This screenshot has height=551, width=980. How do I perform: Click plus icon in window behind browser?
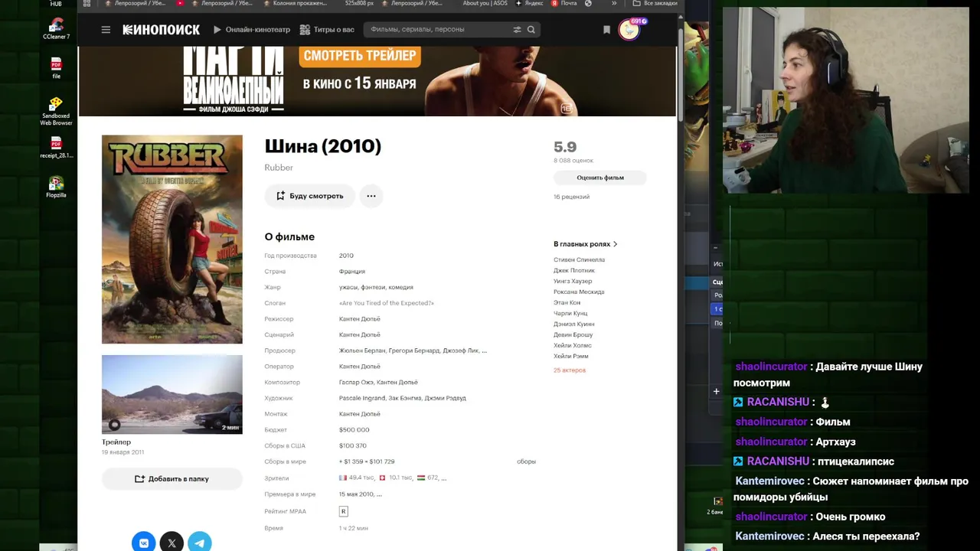coord(717,391)
